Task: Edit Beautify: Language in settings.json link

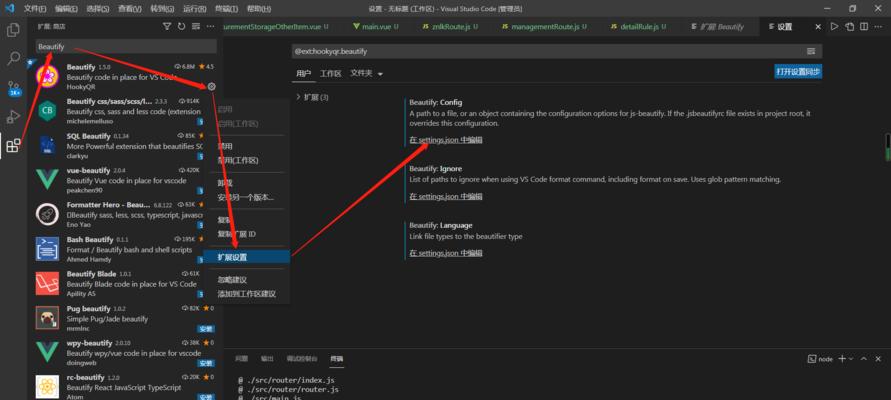Action: [446, 253]
